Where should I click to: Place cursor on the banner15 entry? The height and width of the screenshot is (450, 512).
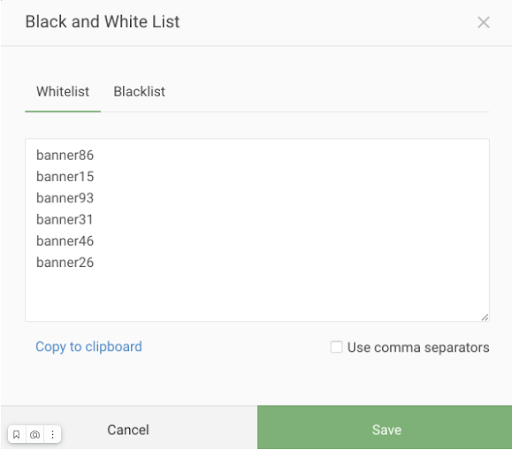65,177
